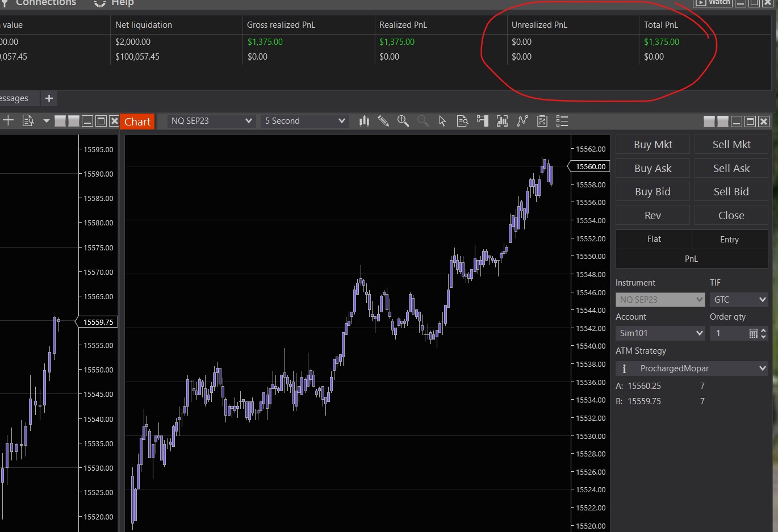Select the drawing tools pencil icon

pyautogui.click(x=383, y=121)
